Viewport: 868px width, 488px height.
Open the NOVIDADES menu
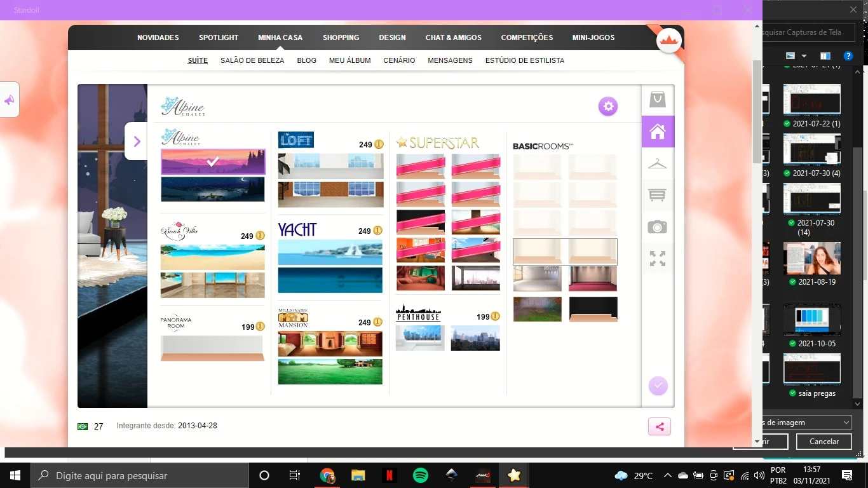point(158,37)
